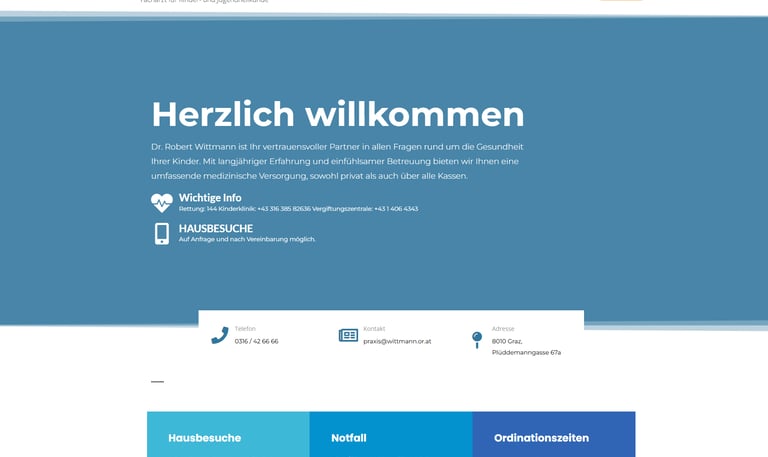This screenshot has width=768, height=457.
Task: Open the Hausbesuche card
Action: tap(228, 434)
